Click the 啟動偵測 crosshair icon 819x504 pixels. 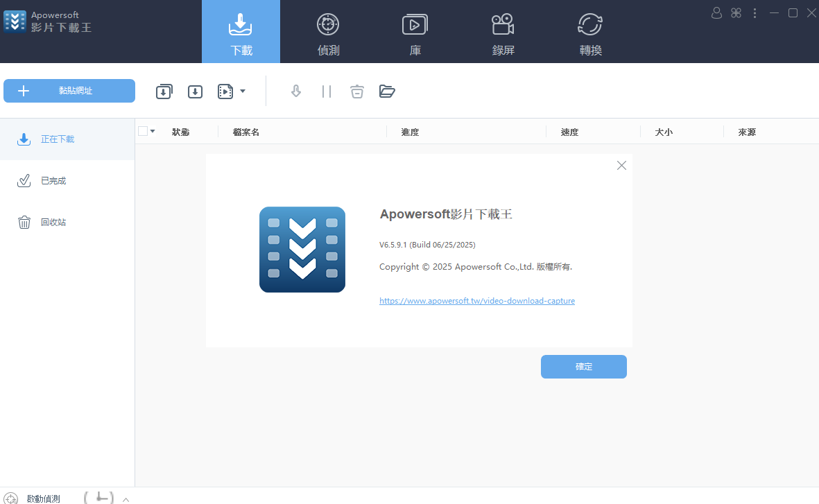[x=10, y=498]
